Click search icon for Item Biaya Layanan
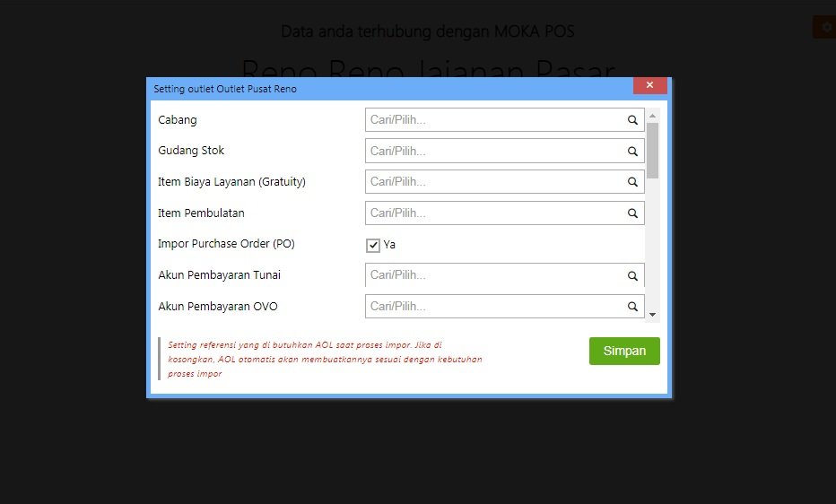Screen dimensions: 836x504 pyautogui.click(x=632, y=182)
